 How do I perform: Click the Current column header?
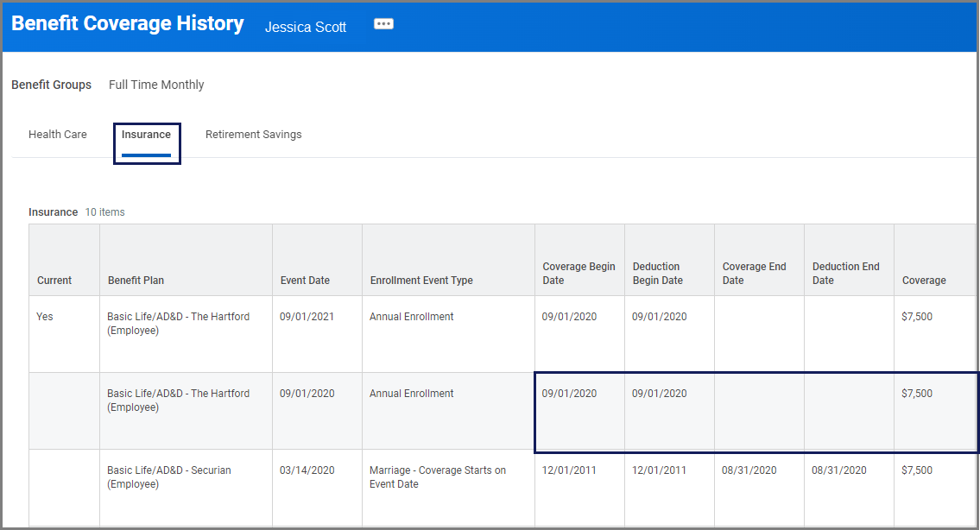pyautogui.click(x=54, y=281)
